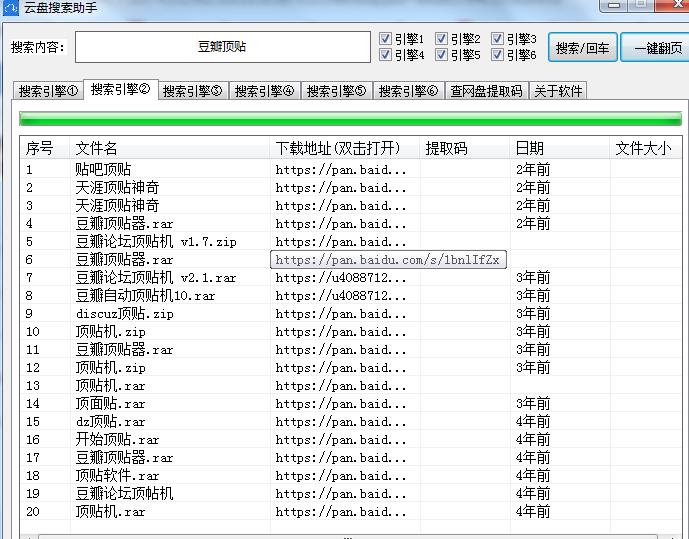Open the 查网盘提取码 tab
689x539 pixels.
click(486, 91)
